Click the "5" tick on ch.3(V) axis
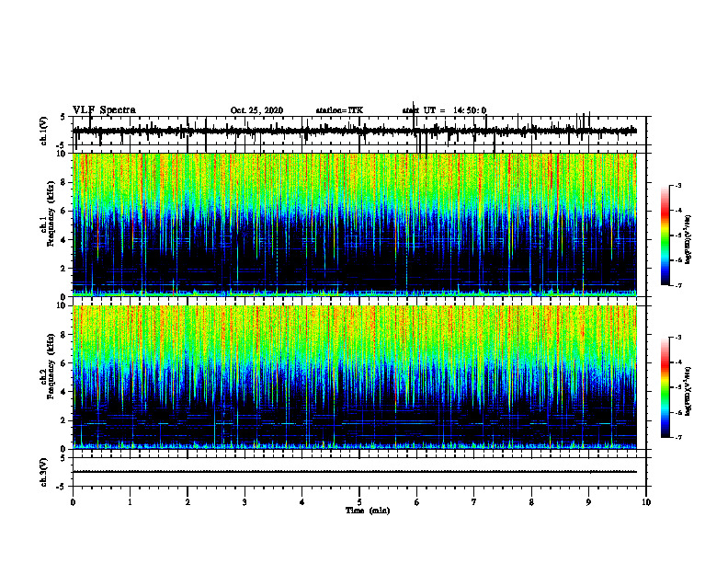This screenshot has height=563, width=728. (63, 458)
